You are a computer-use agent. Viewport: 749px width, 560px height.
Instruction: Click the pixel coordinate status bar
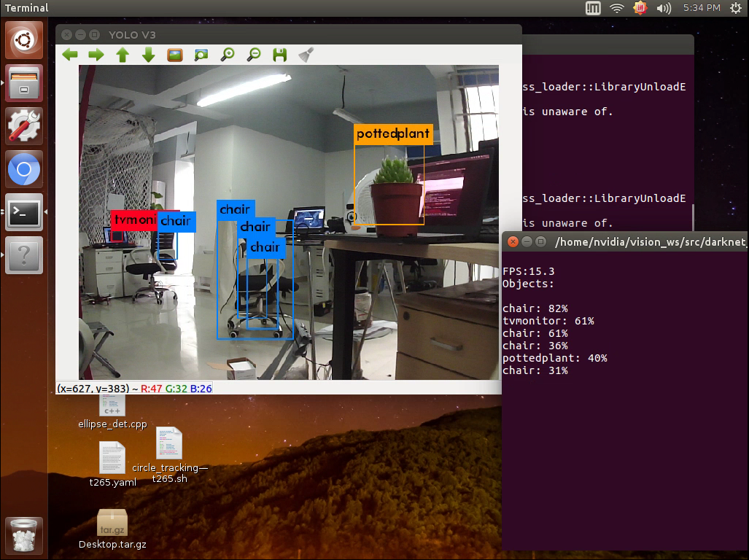point(134,389)
